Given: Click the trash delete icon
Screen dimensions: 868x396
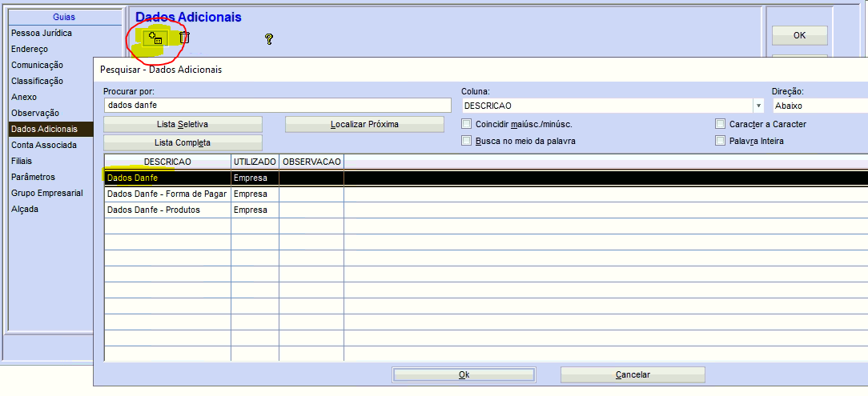Looking at the screenshot, I should [184, 38].
